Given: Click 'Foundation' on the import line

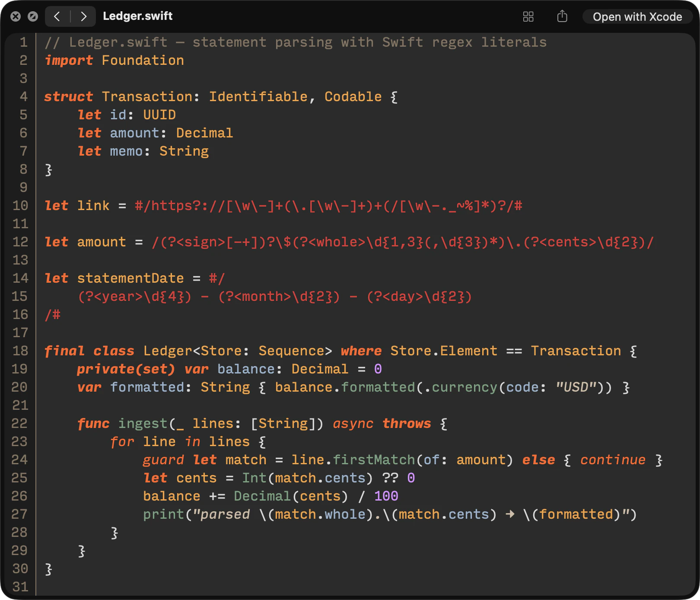Looking at the screenshot, I should click(x=143, y=61).
